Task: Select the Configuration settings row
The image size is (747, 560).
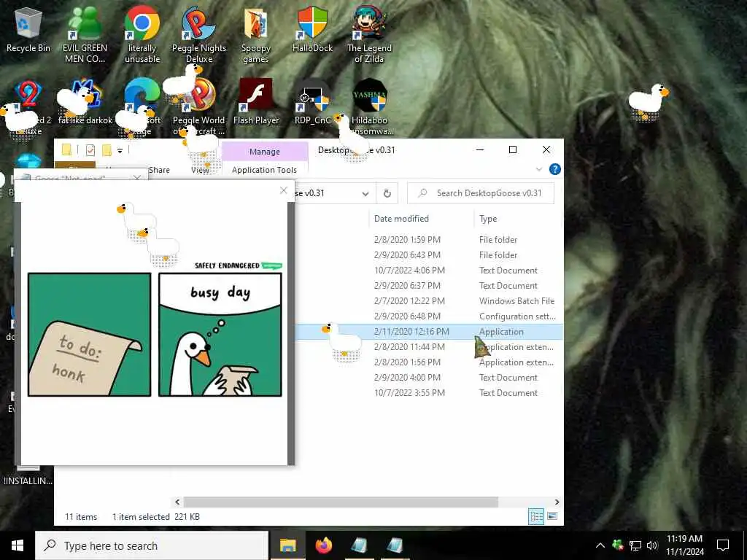Action: (x=428, y=316)
